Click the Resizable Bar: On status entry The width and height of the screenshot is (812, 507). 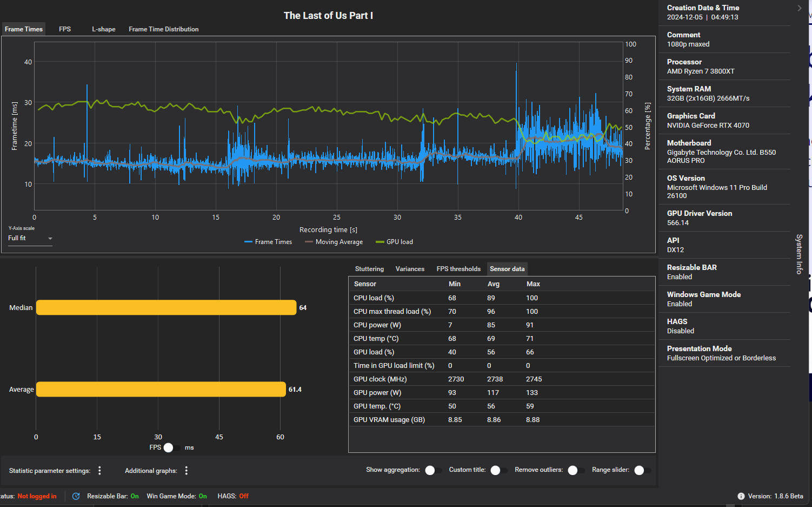coord(113,496)
